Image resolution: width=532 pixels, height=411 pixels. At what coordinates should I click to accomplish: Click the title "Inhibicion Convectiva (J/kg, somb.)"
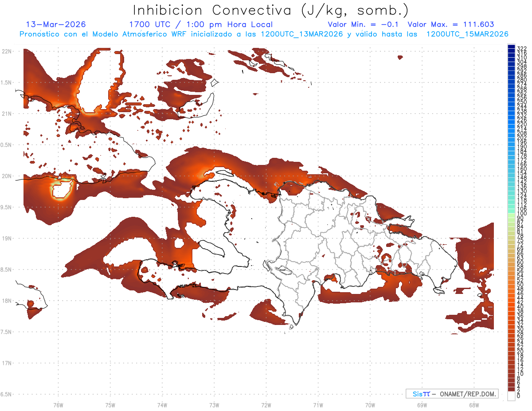pyautogui.click(x=271, y=10)
